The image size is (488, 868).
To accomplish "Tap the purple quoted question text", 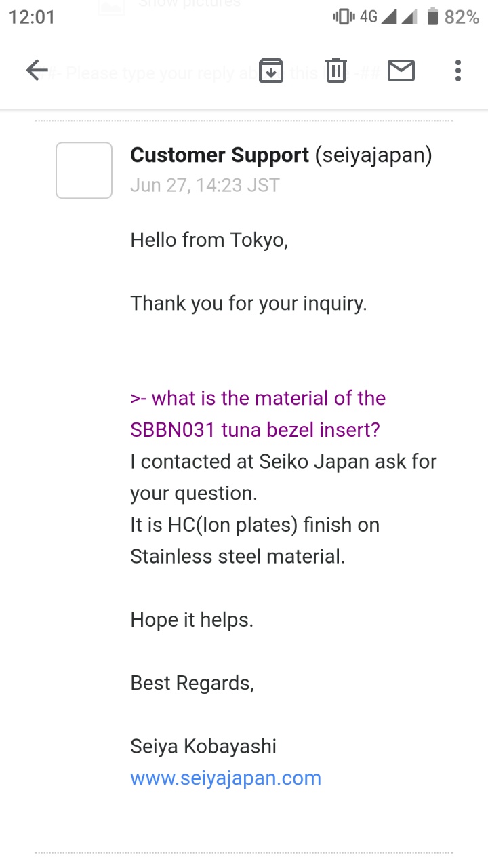I will click(258, 398).
